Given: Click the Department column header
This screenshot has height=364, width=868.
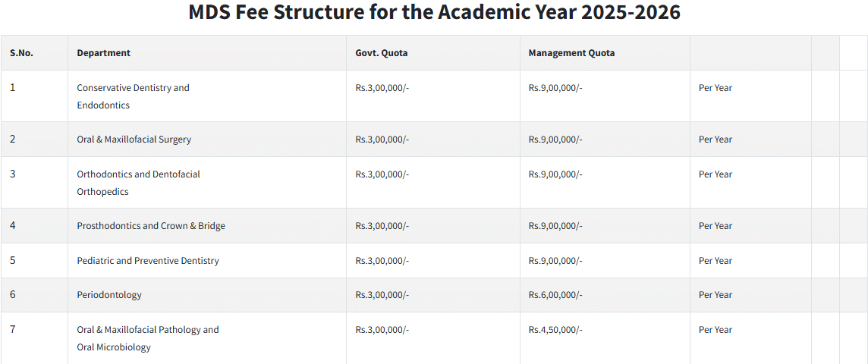Looking at the screenshot, I should (103, 53).
